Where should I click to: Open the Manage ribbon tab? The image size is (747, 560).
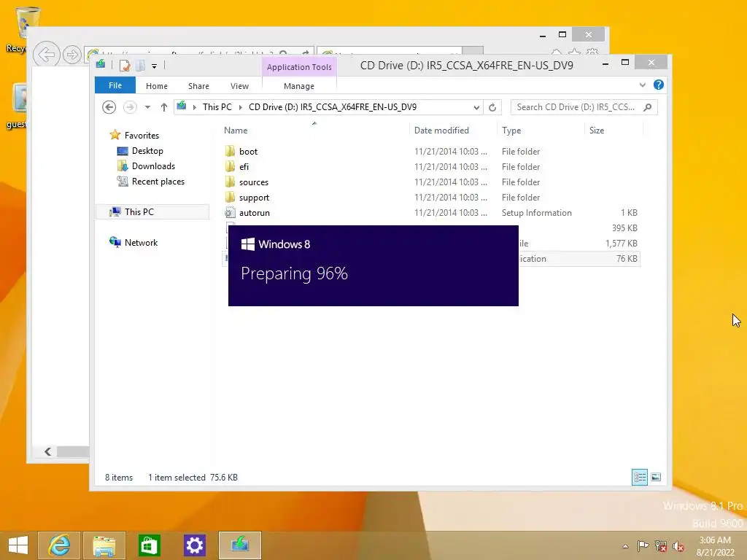299,86
